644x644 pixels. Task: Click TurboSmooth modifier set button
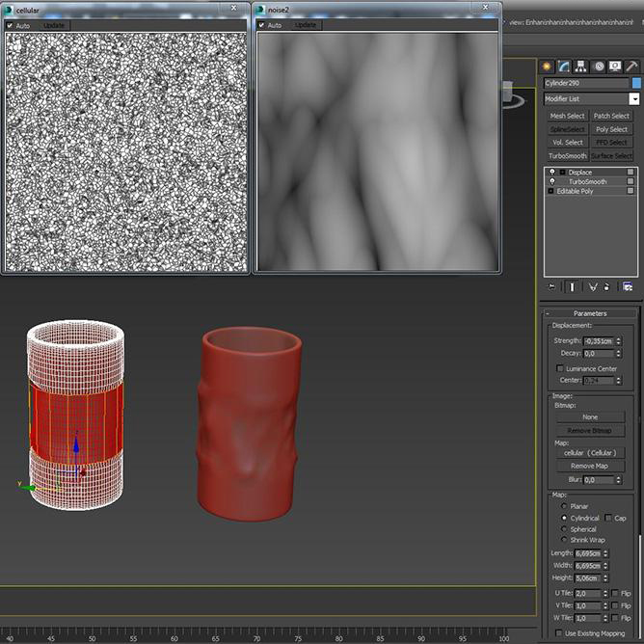[x=567, y=156]
